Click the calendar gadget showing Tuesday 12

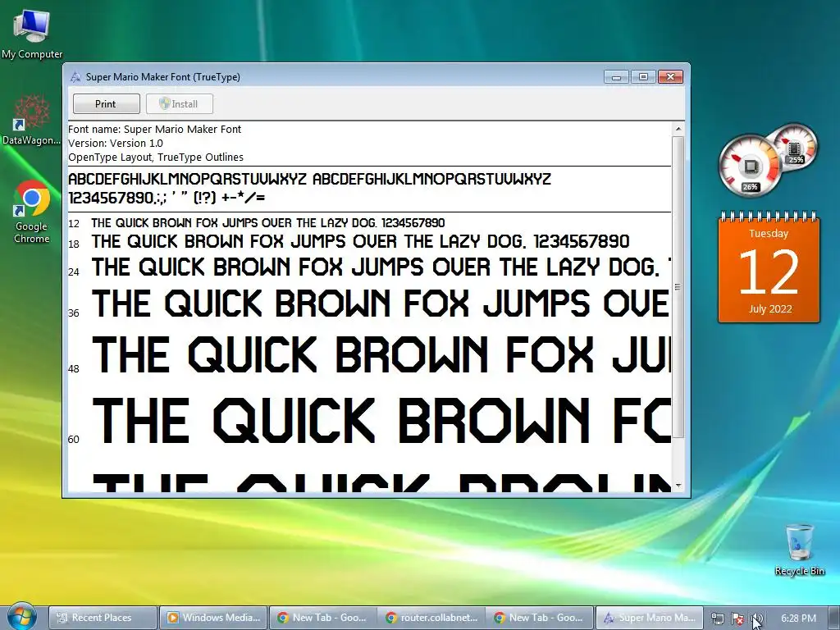click(x=769, y=268)
